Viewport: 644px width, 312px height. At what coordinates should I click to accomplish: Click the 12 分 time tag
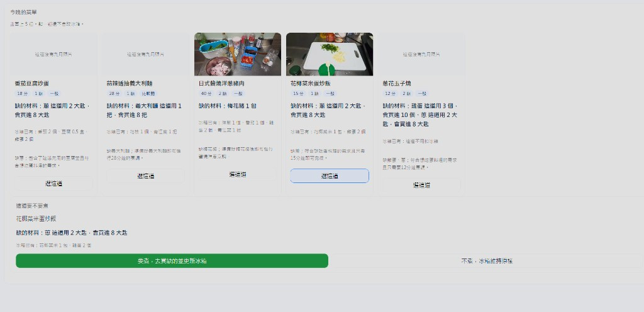tap(391, 94)
